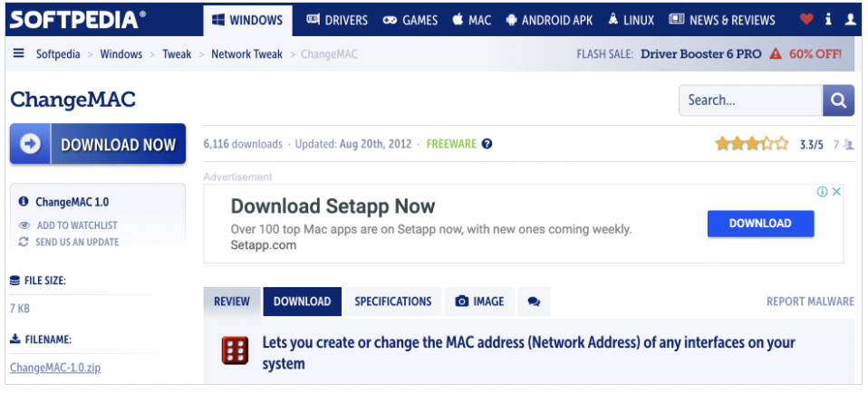Click the FREEWARE license label
The height and width of the screenshot is (393, 868).
point(451,144)
